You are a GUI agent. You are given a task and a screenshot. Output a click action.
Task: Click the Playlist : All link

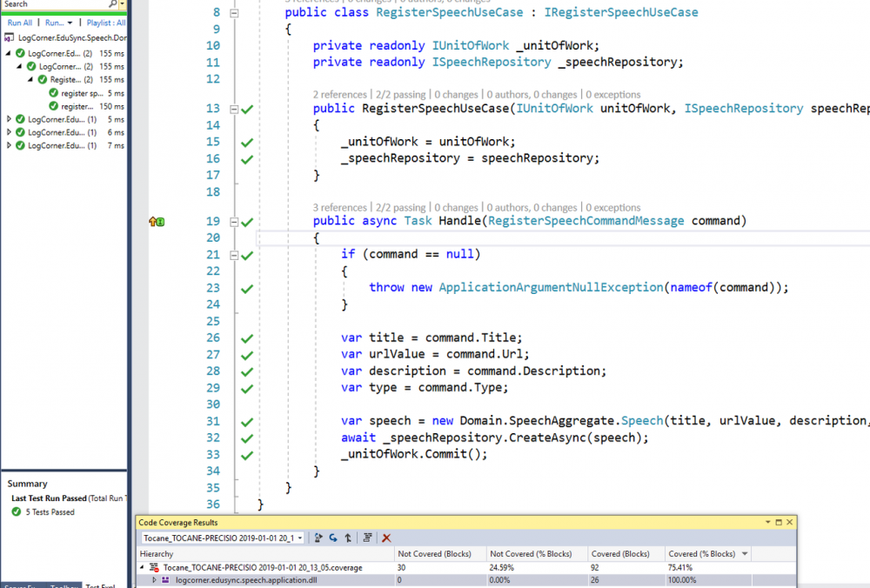105,23
